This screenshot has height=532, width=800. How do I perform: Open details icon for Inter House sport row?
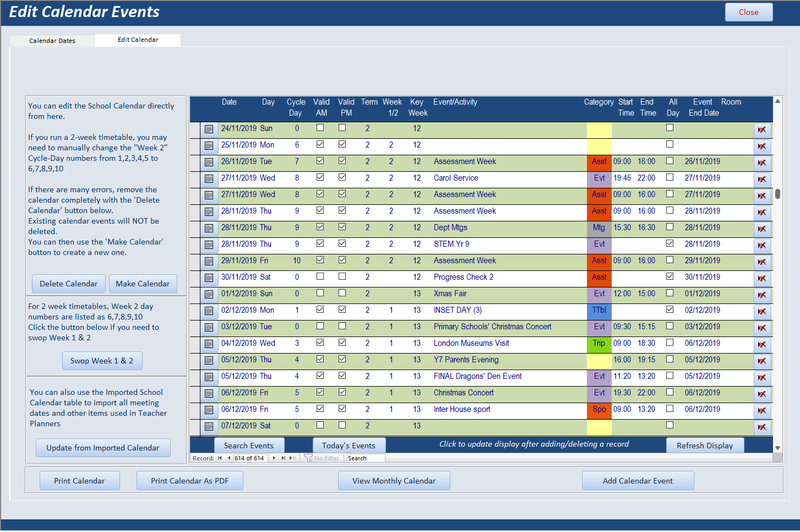click(x=209, y=410)
